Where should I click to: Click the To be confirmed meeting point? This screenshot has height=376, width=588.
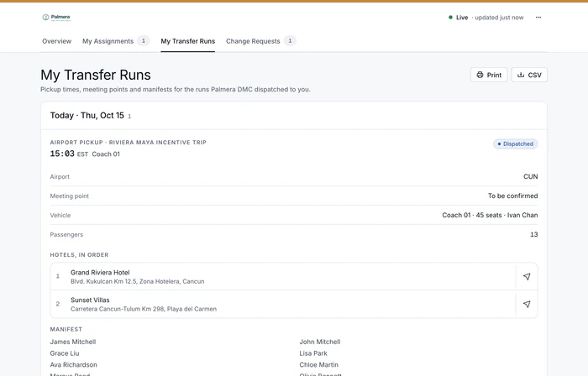(x=512, y=196)
